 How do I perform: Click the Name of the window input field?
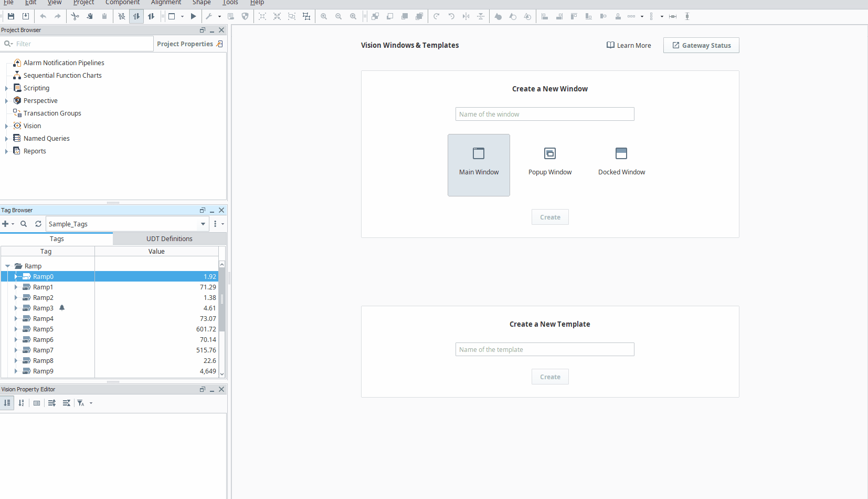click(x=544, y=114)
